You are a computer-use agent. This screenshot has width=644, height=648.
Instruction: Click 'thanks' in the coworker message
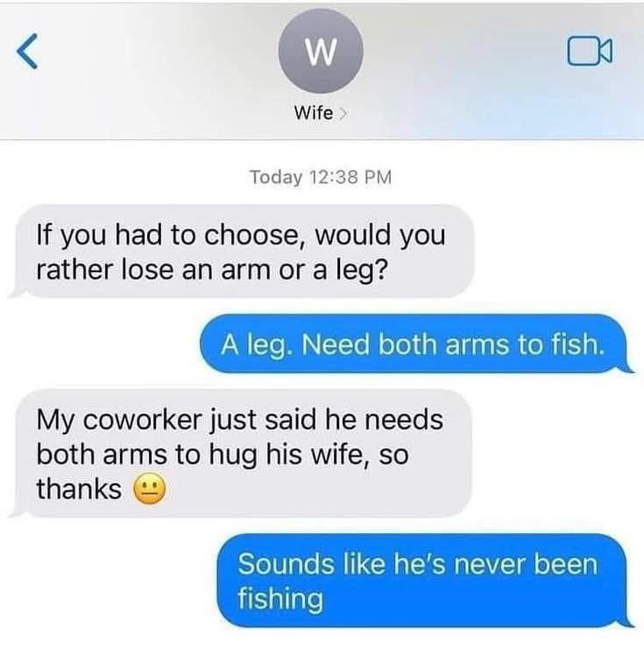79,489
